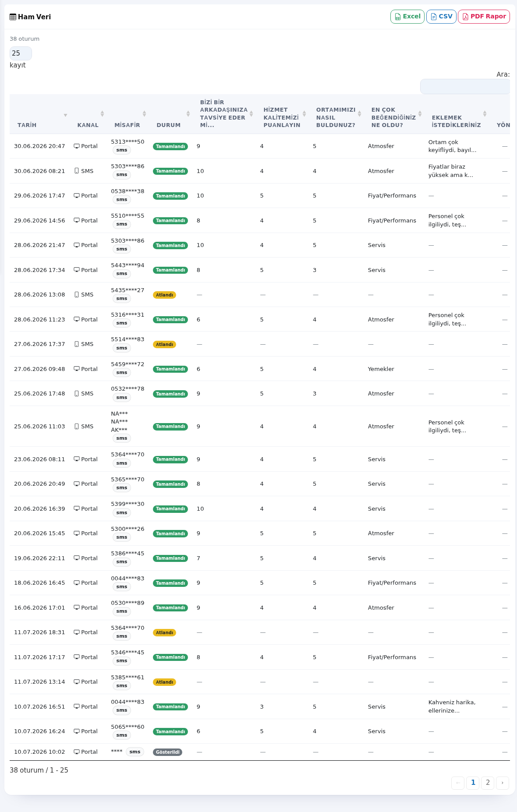Select the date 27.06.2026 09:48
Screen dimensions: 517x812
pos(39,369)
